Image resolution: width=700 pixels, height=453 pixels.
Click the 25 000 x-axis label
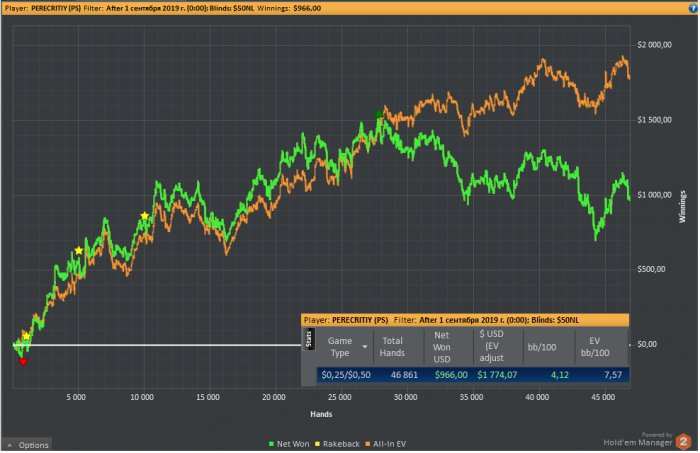click(x=340, y=397)
